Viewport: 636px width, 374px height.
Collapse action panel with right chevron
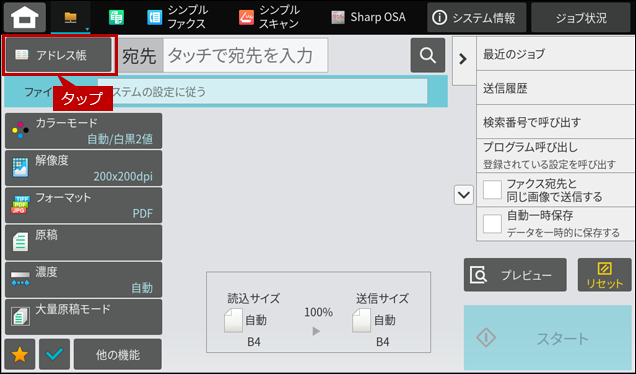tap(464, 60)
